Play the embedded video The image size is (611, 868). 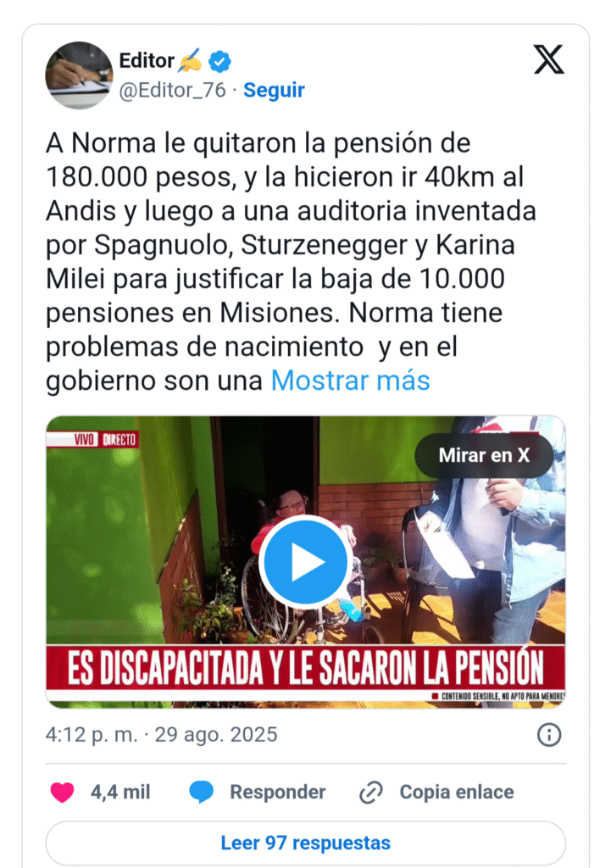305,562
